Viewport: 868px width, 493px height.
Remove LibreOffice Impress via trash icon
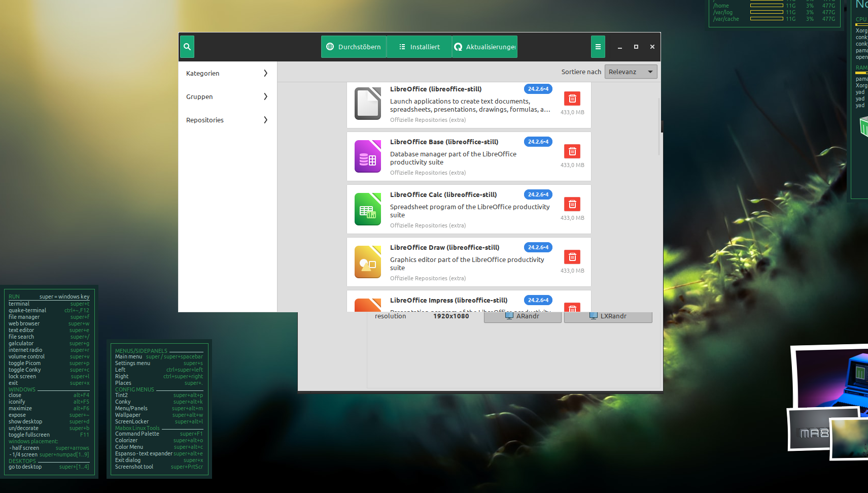coord(572,307)
